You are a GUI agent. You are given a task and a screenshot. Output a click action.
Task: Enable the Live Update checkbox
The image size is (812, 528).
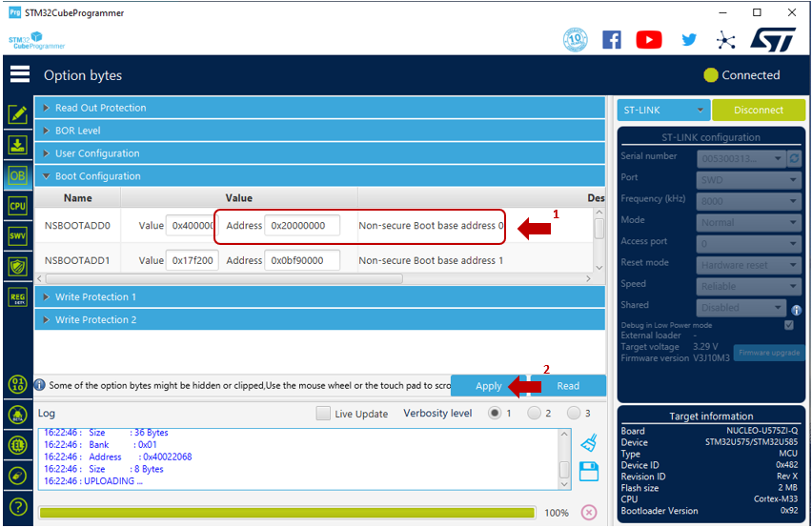pos(323,413)
